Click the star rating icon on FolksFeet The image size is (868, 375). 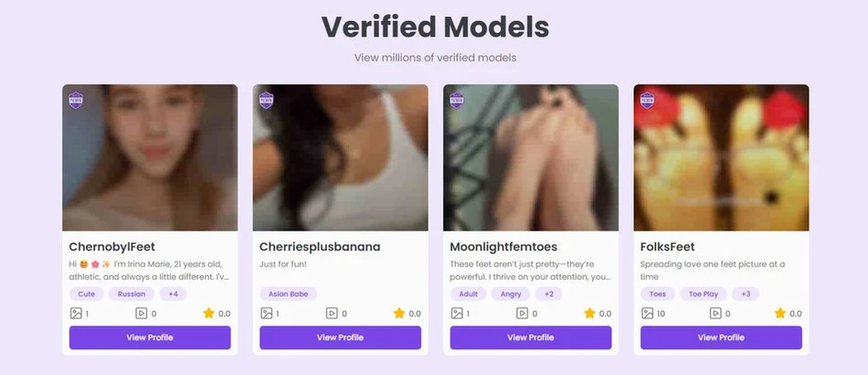pyautogui.click(x=779, y=313)
